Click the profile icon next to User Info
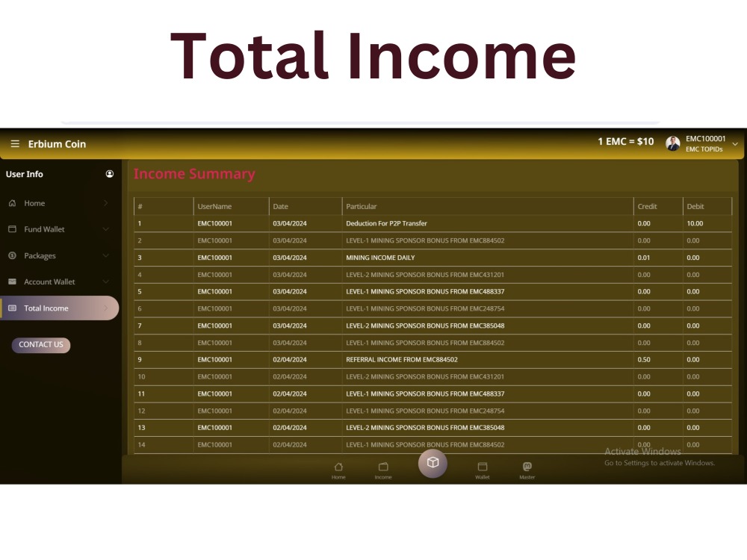The image size is (747, 560). (110, 174)
